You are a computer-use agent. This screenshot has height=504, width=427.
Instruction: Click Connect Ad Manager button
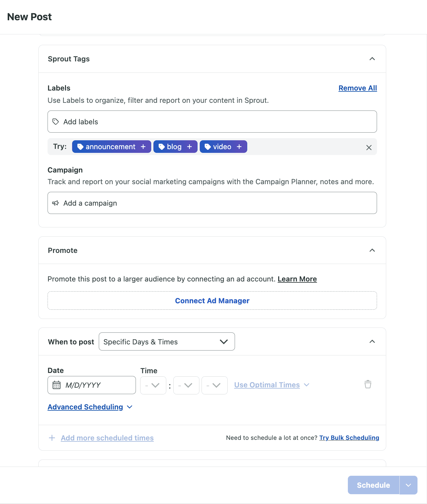212,301
